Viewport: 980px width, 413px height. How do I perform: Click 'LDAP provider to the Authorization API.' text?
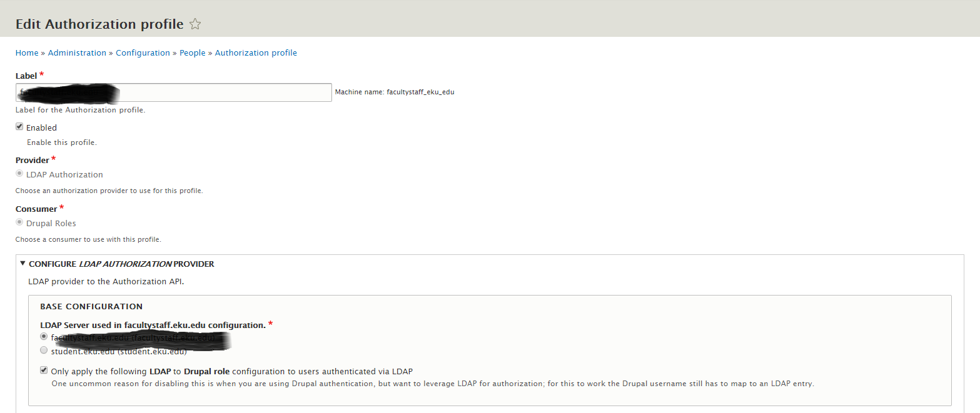tap(106, 282)
